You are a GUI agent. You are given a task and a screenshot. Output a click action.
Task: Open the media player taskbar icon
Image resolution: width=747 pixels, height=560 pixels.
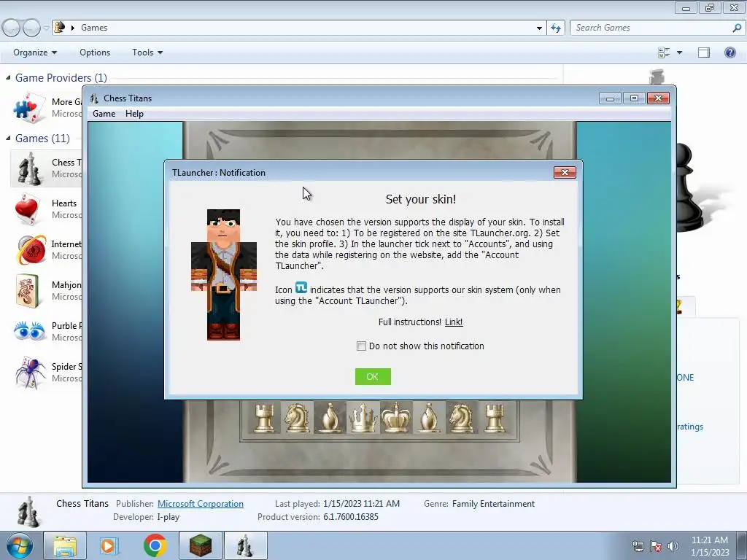click(109, 545)
